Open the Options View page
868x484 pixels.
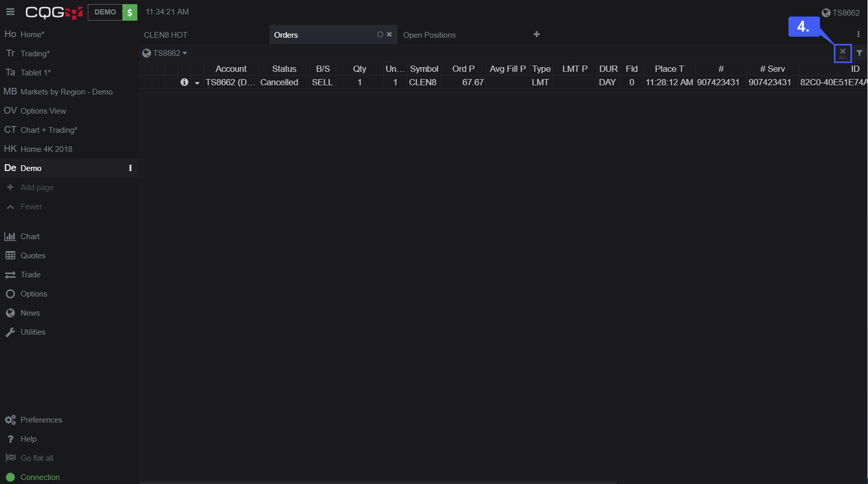click(69, 111)
